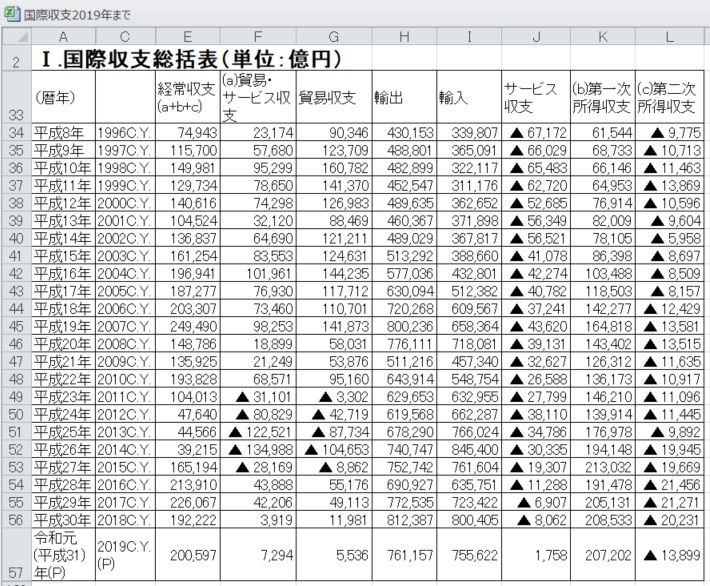Viewport: 710px width, 586px height.
Task: Click cell ▲ 67,172
Action: pos(536,133)
